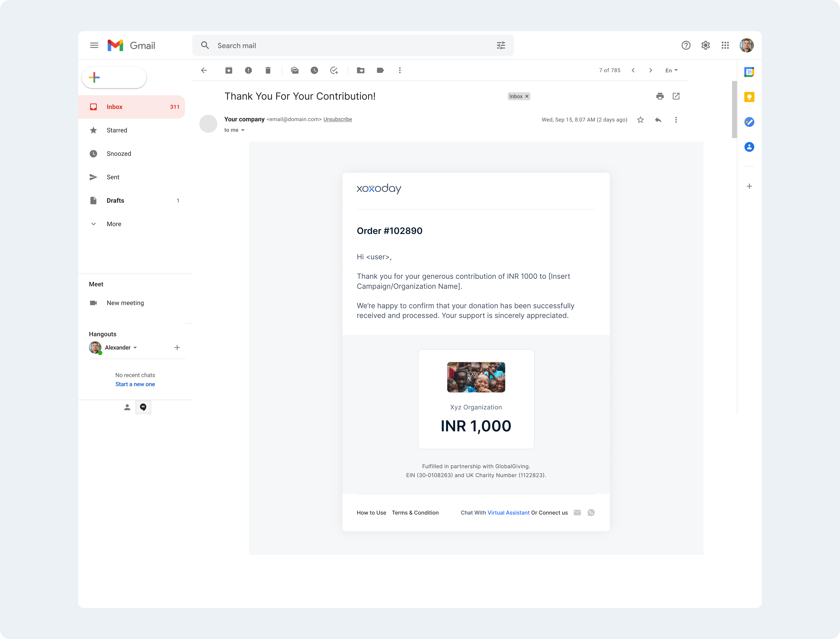Switch to Hangouts contacts tab
This screenshot has height=639, width=840.
click(x=127, y=407)
